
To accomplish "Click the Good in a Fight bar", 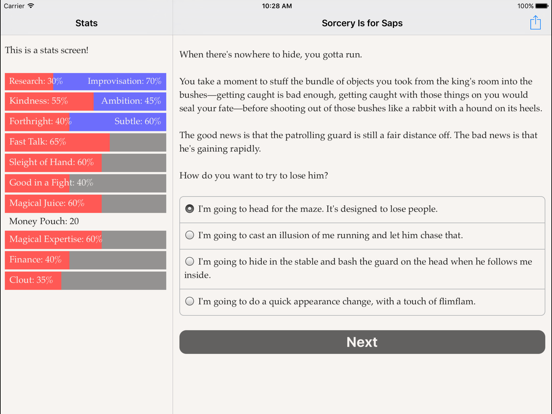I will (86, 183).
